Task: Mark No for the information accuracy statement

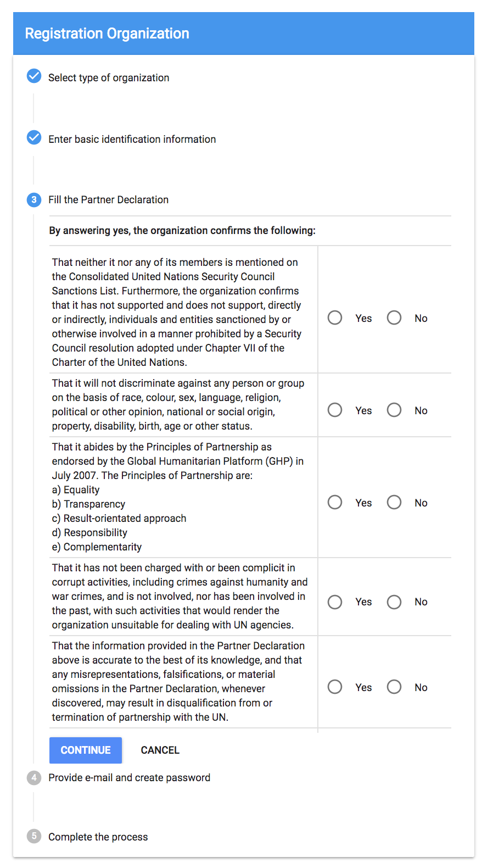Action: coord(394,687)
